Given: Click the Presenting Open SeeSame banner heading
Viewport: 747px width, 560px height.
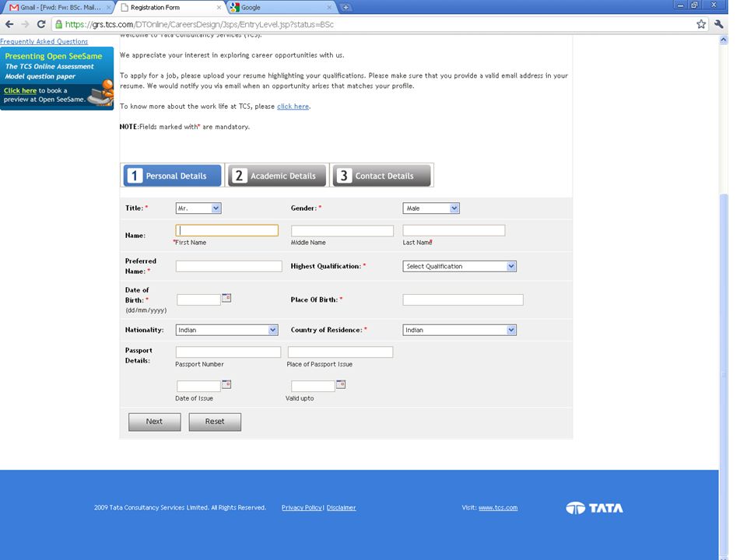Looking at the screenshot, I should 54,56.
